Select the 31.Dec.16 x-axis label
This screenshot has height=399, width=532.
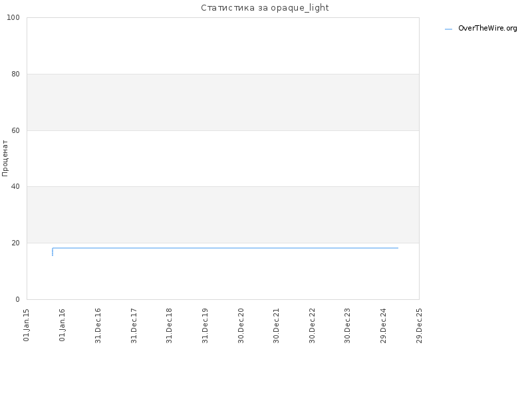pyautogui.click(x=98, y=326)
